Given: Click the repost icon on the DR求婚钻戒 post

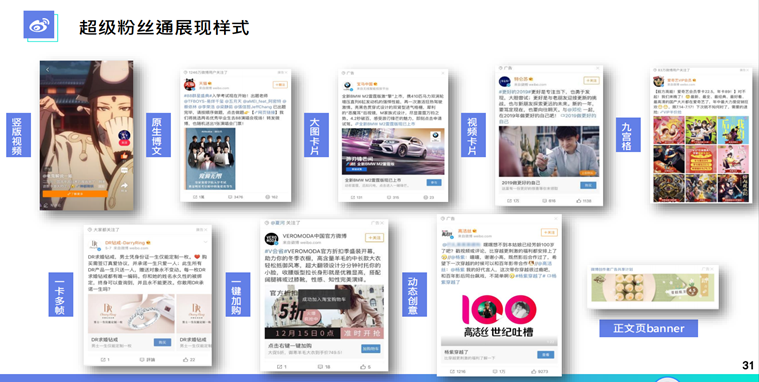Looking at the screenshot, I should click(x=103, y=360).
